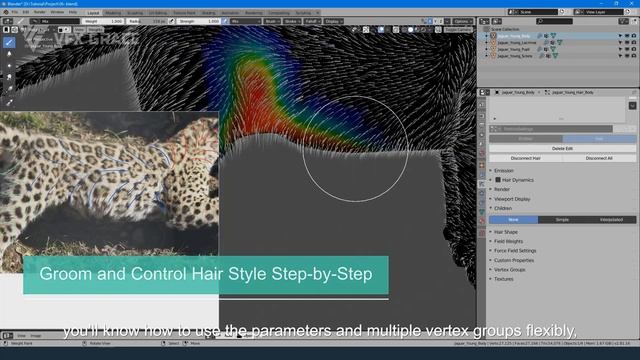Switch to the Layout workspace tab
The width and height of the screenshot is (640, 360).
tap(93, 13)
